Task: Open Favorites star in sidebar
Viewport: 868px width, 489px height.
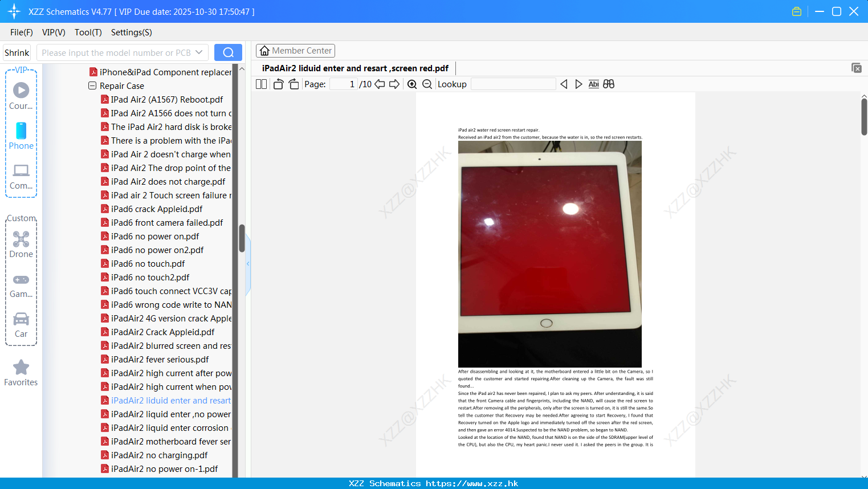Action: [x=21, y=373]
